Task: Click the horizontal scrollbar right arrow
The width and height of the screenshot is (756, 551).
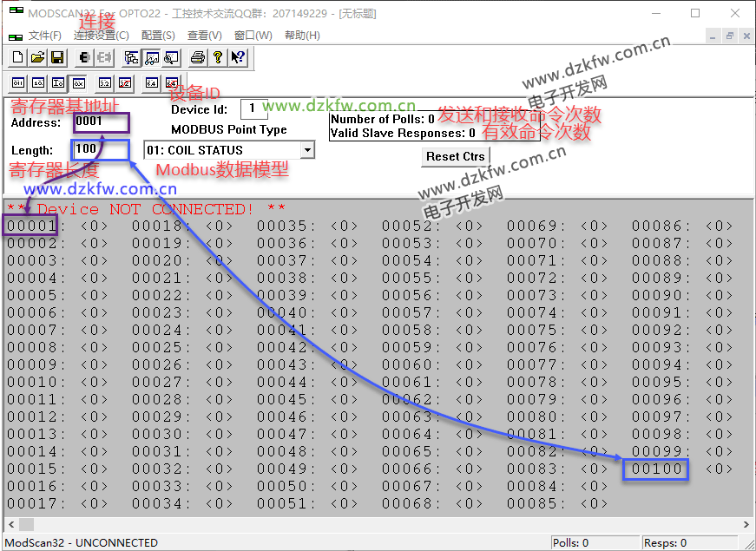Action: click(x=742, y=525)
